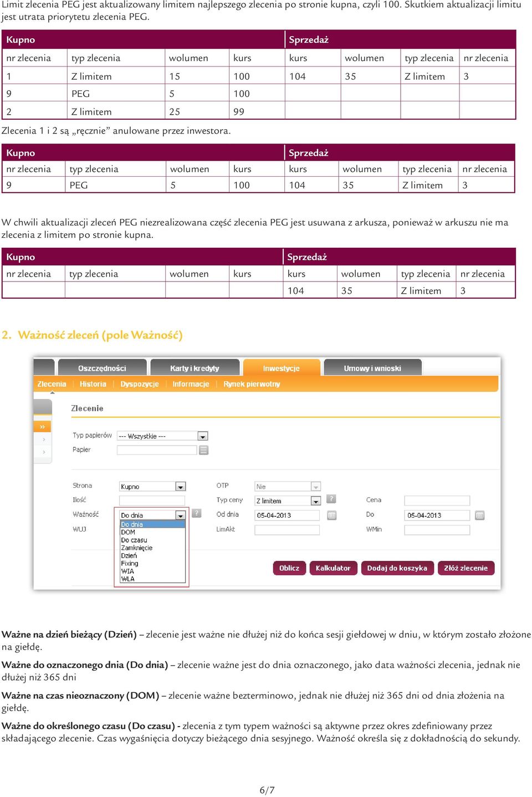Submit with the Złóż zlecenie button
Screen dimensions: 532x797
pos(466,568)
